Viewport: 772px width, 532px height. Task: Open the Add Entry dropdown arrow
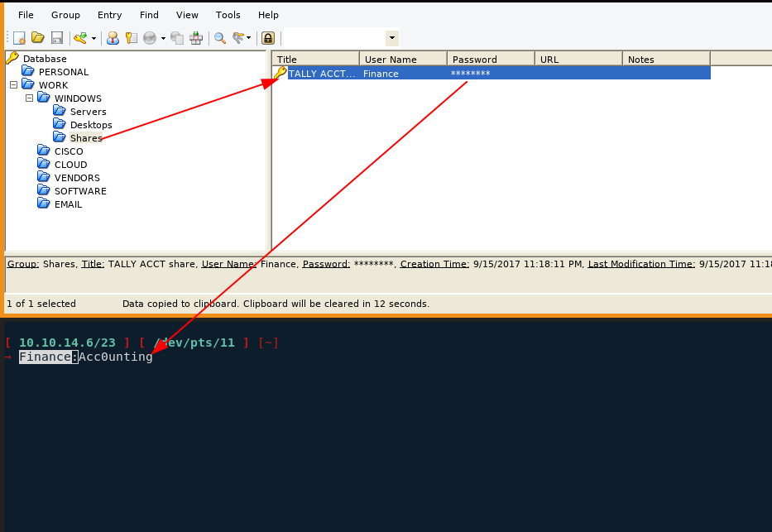94,38
